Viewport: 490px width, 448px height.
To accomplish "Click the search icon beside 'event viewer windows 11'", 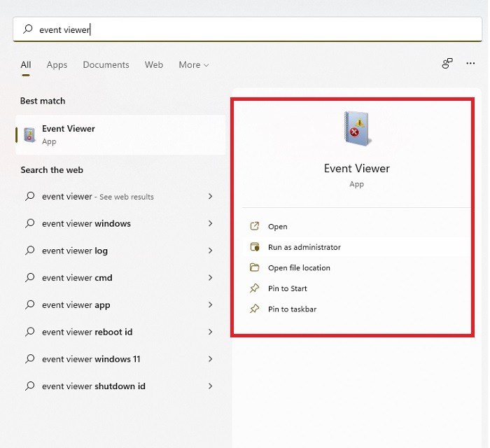I will [x=29, y=358].
